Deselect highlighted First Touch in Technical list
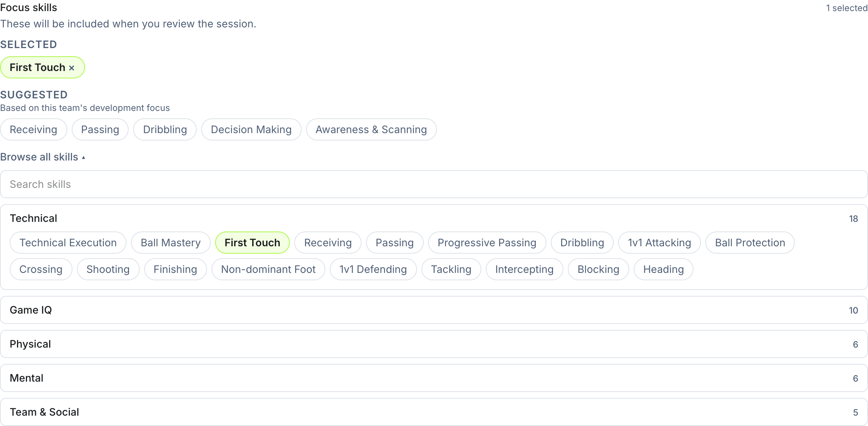The image size is (868, 426). (252, 243)
